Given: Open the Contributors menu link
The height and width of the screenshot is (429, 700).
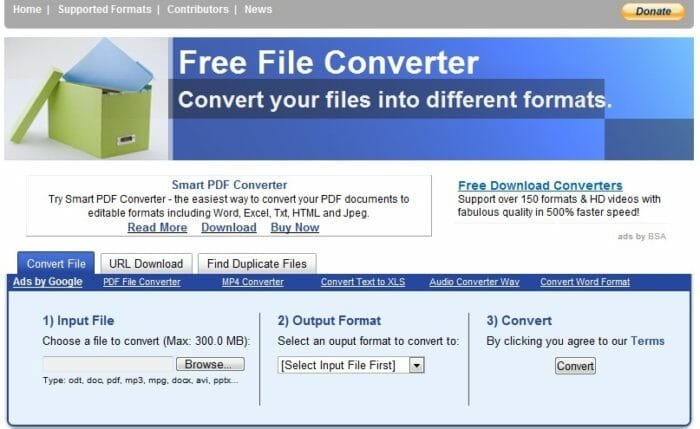Looking at the screenshot, I should 197,10.
